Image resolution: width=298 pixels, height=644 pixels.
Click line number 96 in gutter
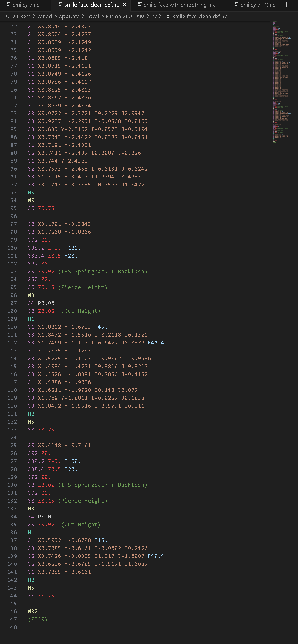14,216
